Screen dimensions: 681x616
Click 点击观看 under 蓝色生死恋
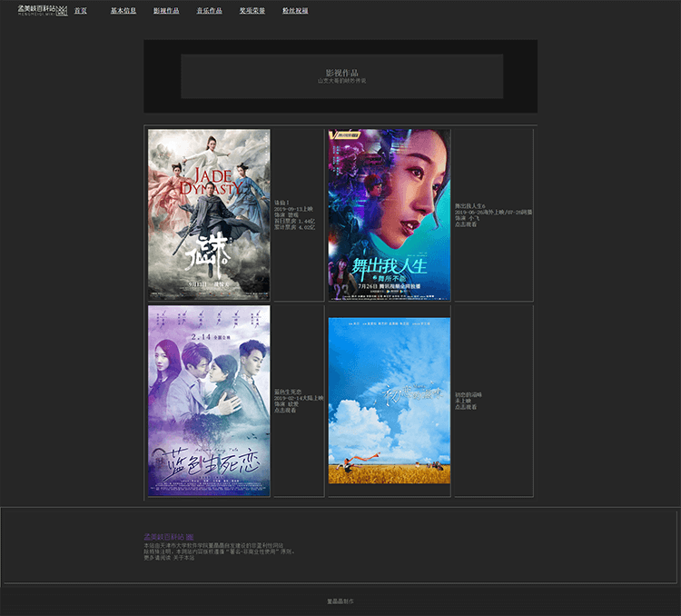285,410
